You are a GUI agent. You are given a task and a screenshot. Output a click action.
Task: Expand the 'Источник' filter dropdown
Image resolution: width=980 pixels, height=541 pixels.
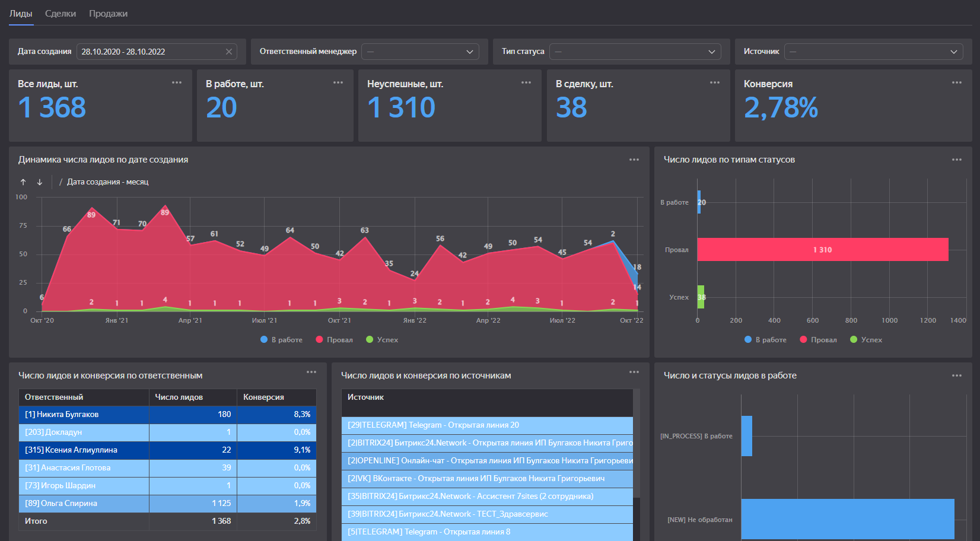pyautogui.click(x=873, y=52)
